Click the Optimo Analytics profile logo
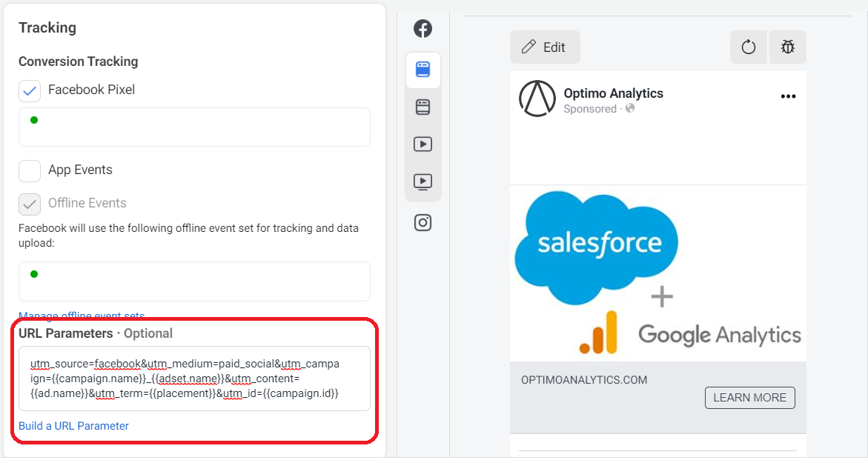Viewport: 868px width, 460px height. [x=537, y=99]
